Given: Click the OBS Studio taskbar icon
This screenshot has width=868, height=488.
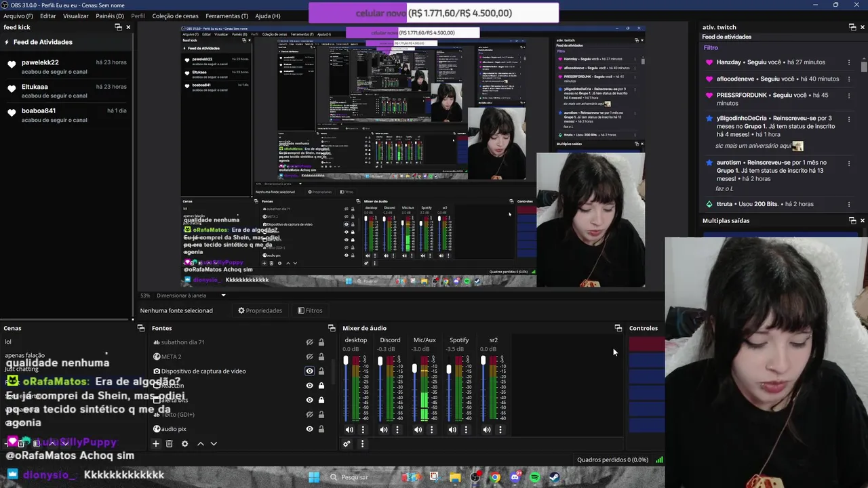Looking at the screenshot, I should [475, 477].
